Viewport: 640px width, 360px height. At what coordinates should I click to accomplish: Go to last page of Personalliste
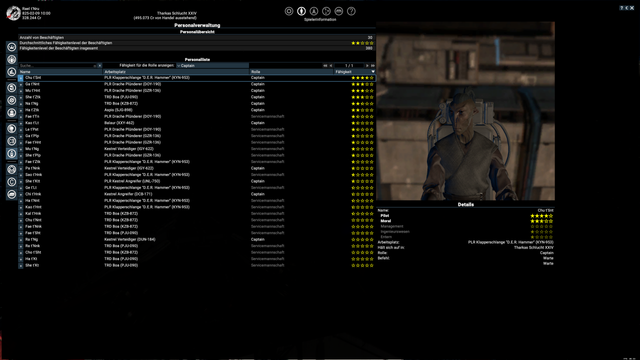click(x=372, y=65)
